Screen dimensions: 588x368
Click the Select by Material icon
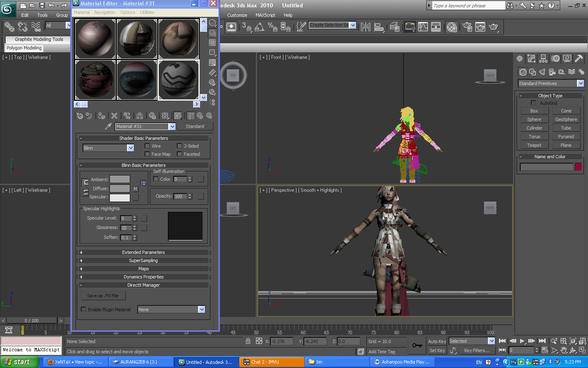point(212,92)
